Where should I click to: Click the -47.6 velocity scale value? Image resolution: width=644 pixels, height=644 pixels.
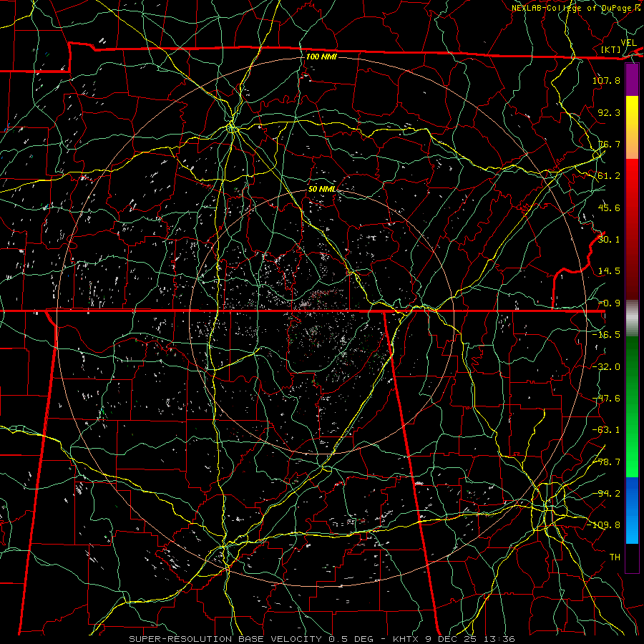(x=606, y=399)
